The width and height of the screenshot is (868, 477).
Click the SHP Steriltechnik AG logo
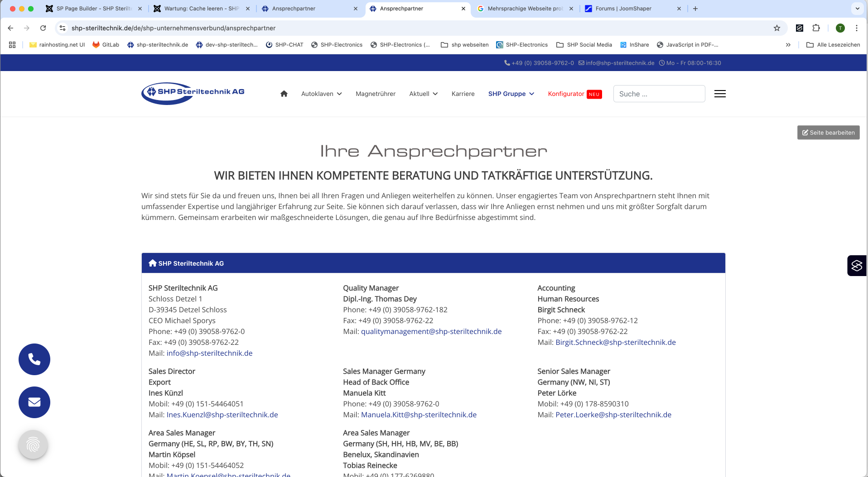coord(193,93)
